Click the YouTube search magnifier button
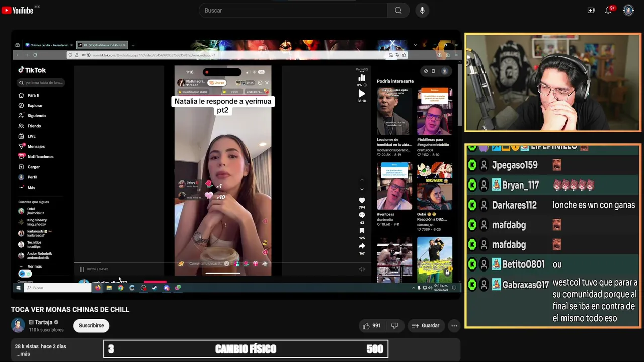Screen dimensions: 644x362 point(398,10)
